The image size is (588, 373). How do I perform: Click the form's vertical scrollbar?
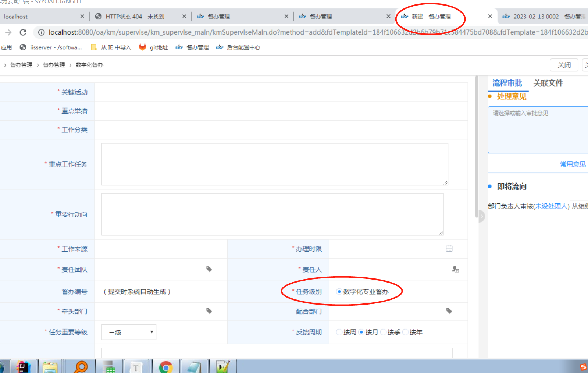pyautogui.click(x=477, y=147)
